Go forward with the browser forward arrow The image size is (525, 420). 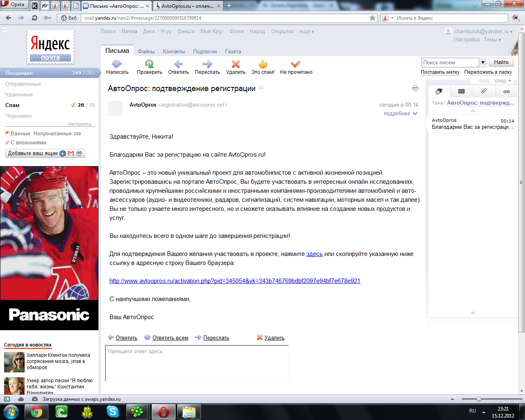pyautogui.click(x=21, y=18)
